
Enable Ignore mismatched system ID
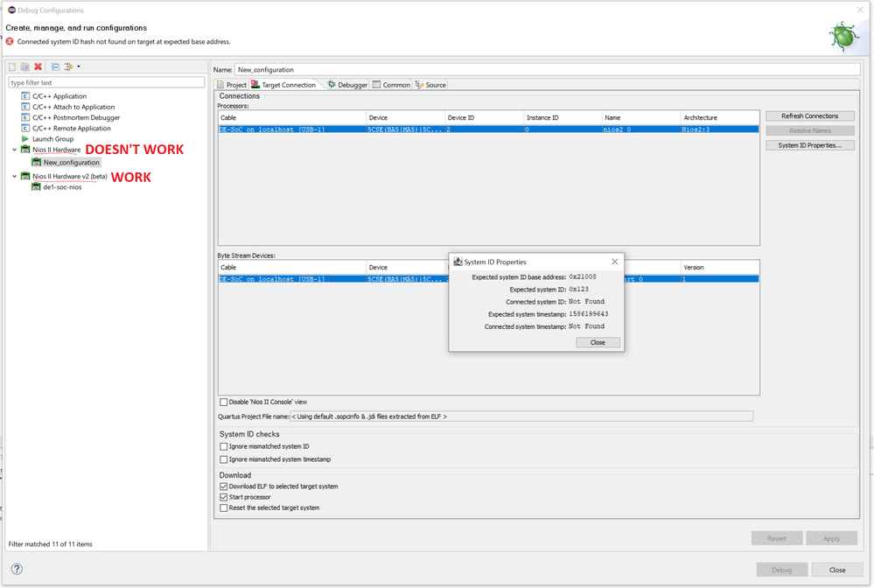[223, 446]
